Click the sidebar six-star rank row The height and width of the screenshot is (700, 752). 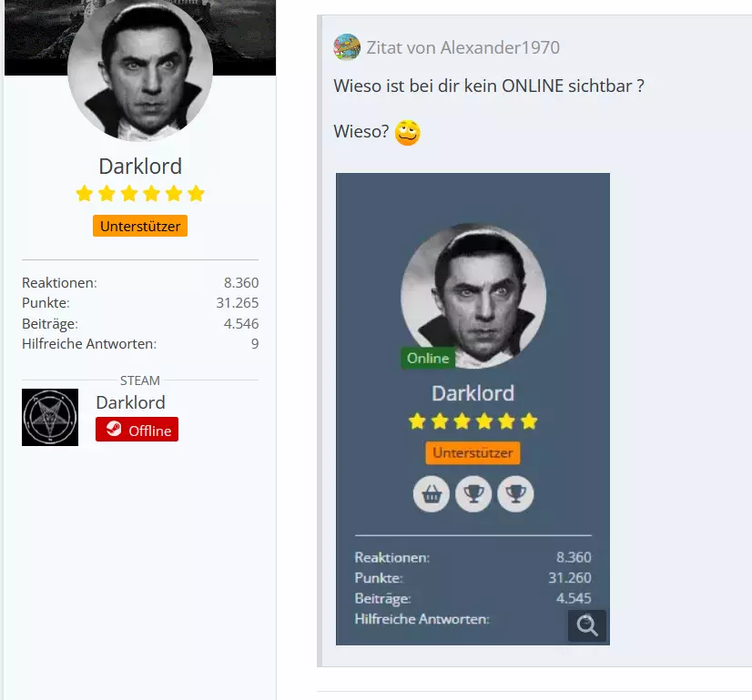point(140,194)
